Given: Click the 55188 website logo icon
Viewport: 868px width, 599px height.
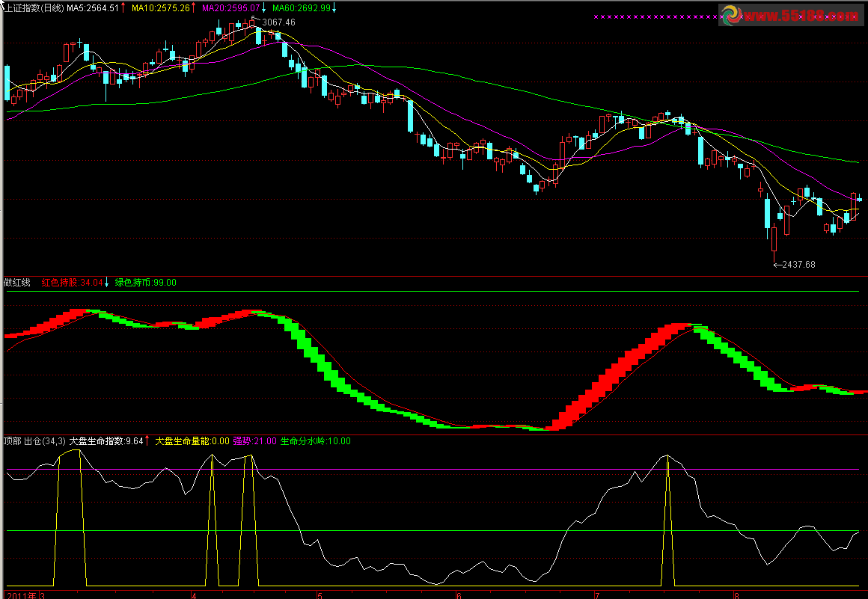Looking at the screenshot, I should pos(731,16).
